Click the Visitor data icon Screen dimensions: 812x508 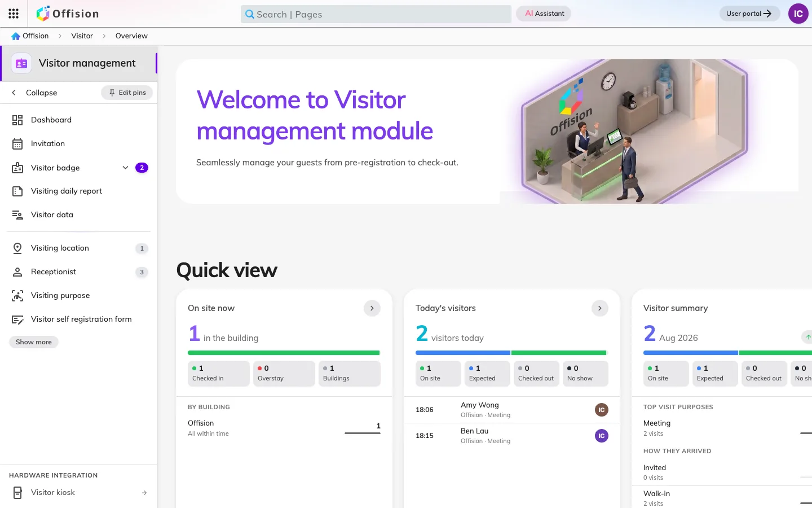click(x=17, y=215)
